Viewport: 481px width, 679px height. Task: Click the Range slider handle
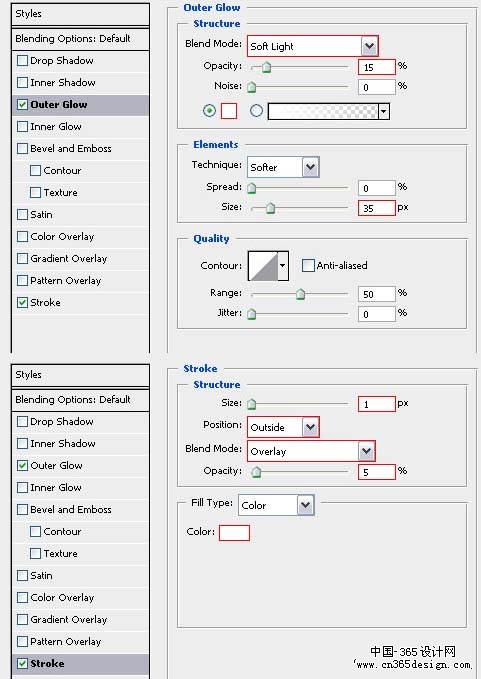[x=300, y=294]
